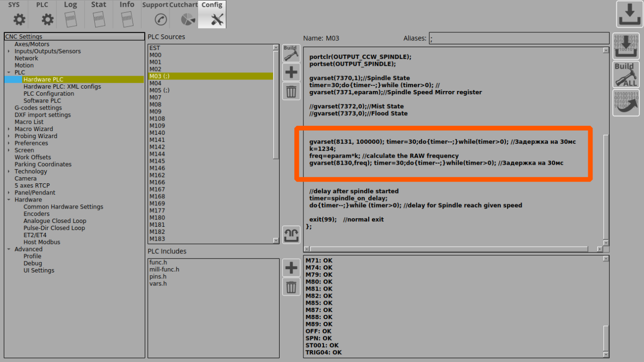Delete selected PLC source with trash icon

tap(291, 90)
